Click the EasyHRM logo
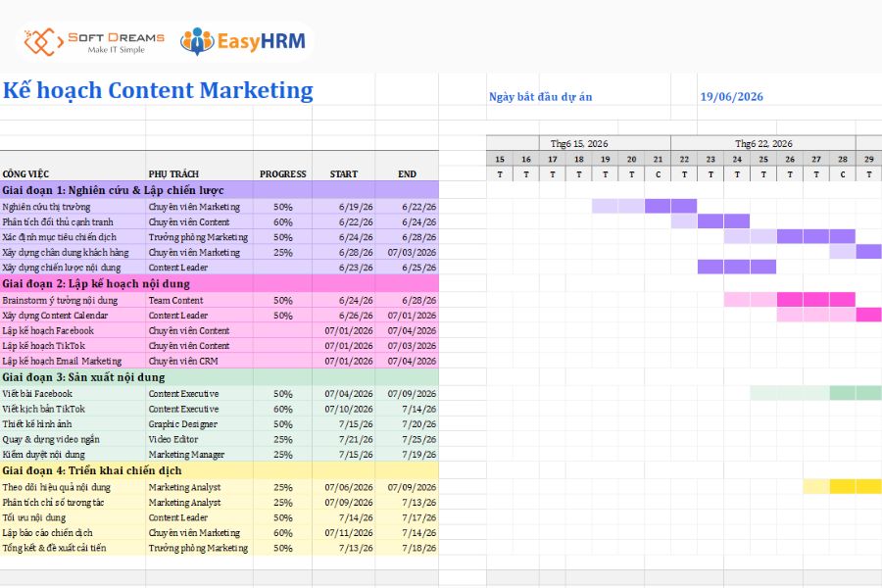Screen dimensions: 882x588 (243, 41)
